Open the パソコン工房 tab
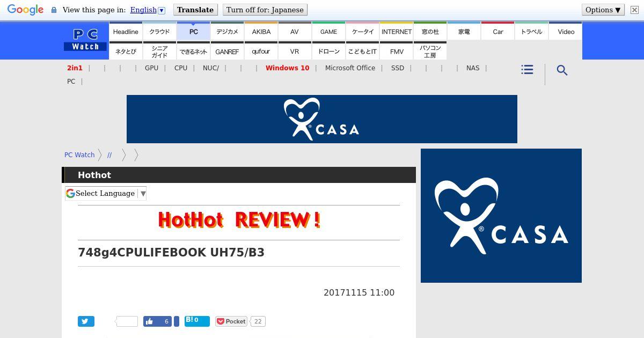This screenshot has width=644, height=338. point(430,51)
